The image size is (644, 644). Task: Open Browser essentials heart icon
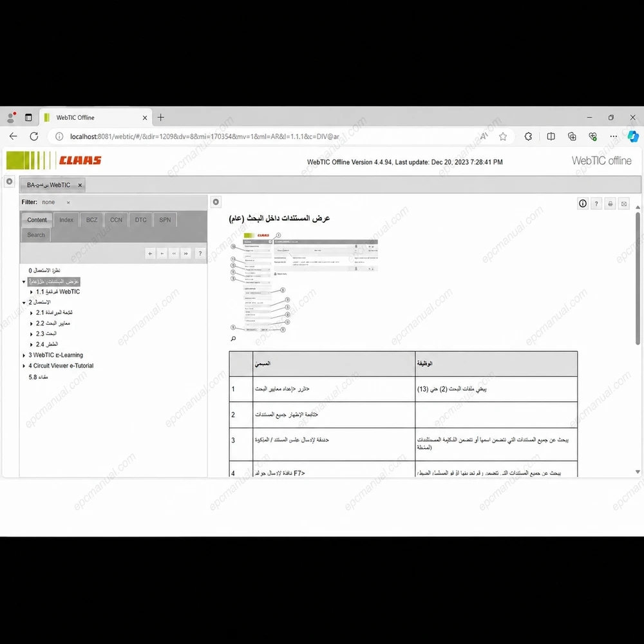(592, 137)
